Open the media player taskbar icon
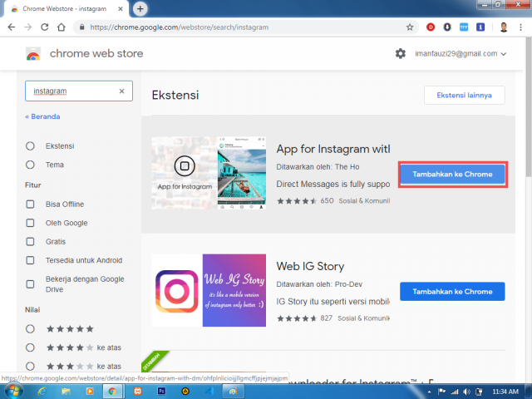 pyautogui.click(x=90, y=392)
